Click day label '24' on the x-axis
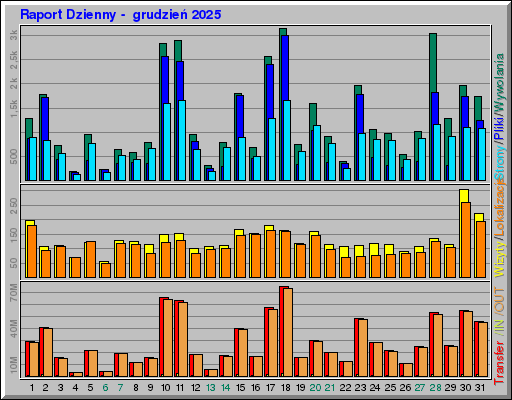Image resolution: width=512 pixels, height=400 pixels. (375, 388)
